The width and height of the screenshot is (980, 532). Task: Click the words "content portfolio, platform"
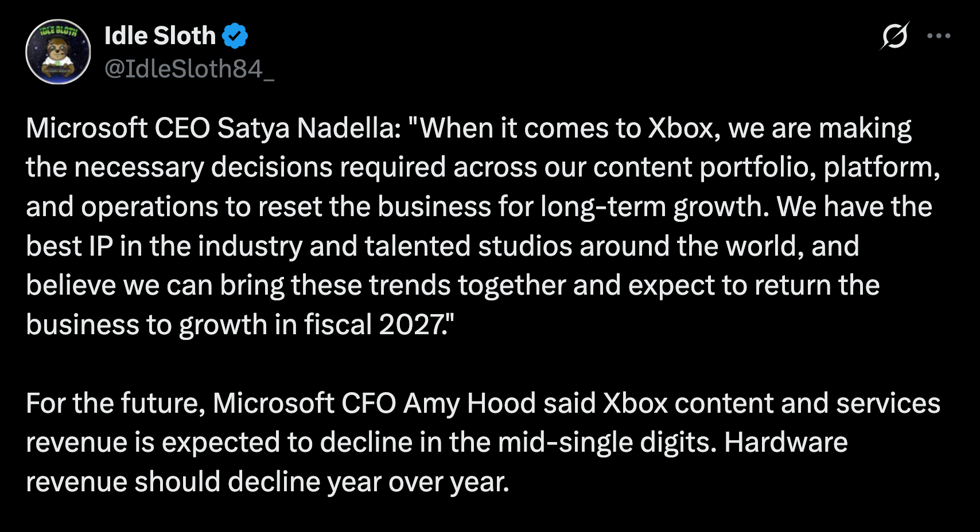click(767, 167)
